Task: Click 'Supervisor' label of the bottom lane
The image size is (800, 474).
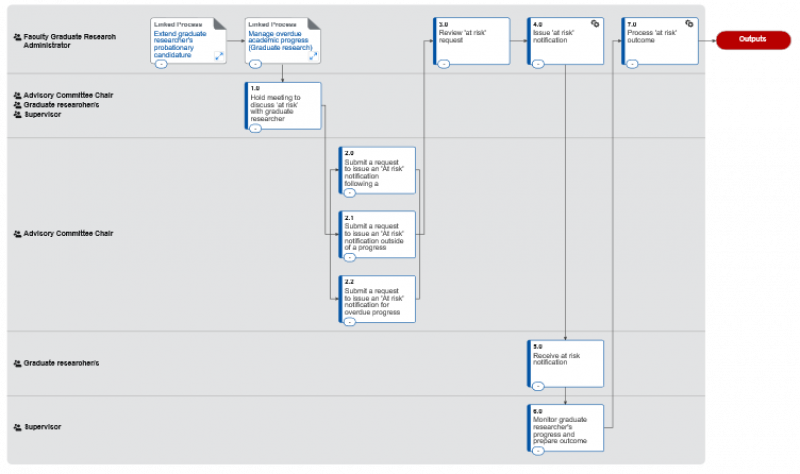Action: point(42,427)
